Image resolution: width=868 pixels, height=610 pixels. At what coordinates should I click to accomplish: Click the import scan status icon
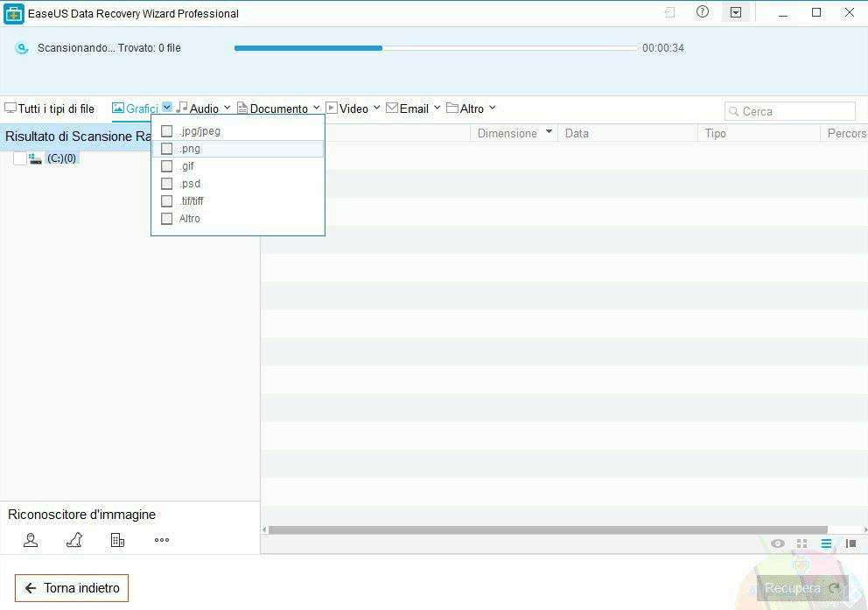(670, 12)
